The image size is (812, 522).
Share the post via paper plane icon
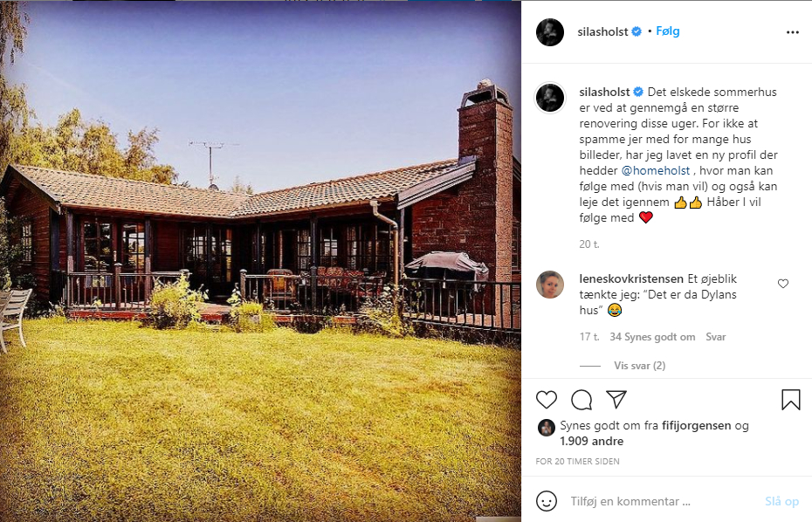(616, 399)
